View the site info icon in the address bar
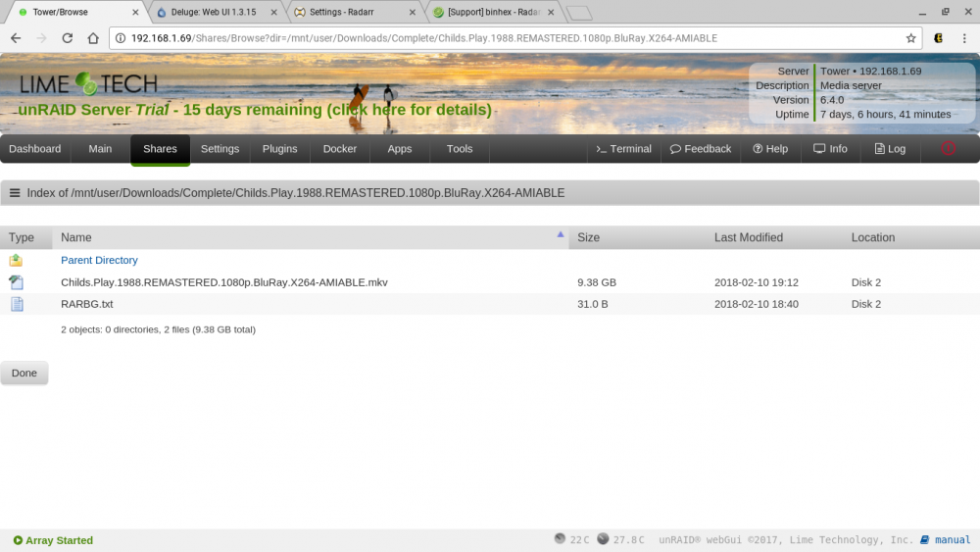The width and height of the screenshot is (980, 552). pos(121,38)
